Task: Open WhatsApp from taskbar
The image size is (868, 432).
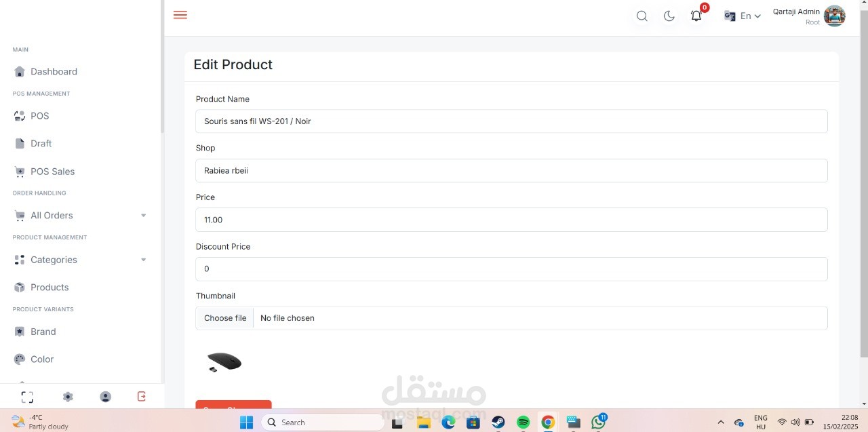Action: click(x=598, y=422)
